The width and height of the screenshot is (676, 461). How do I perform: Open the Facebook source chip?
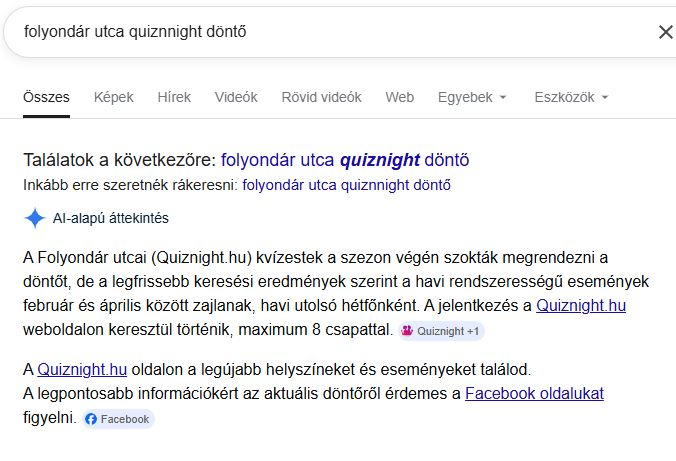click(117, 419)
